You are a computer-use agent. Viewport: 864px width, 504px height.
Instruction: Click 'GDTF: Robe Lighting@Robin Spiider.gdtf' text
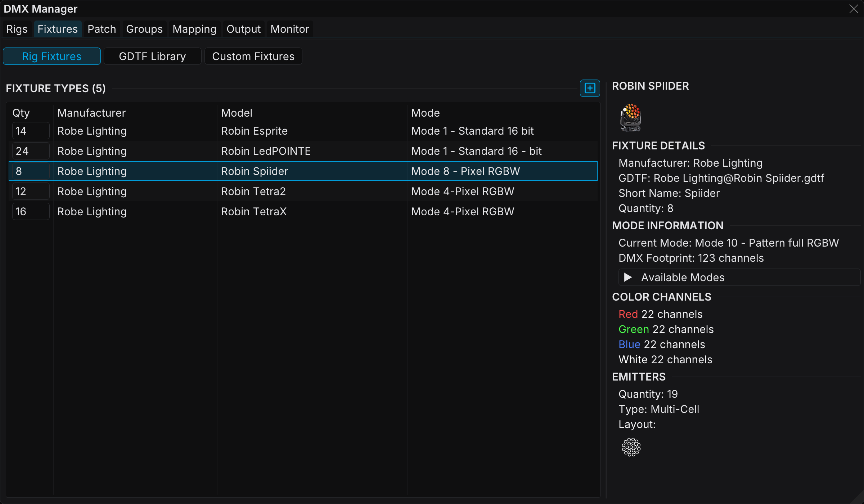pos(721,178)
